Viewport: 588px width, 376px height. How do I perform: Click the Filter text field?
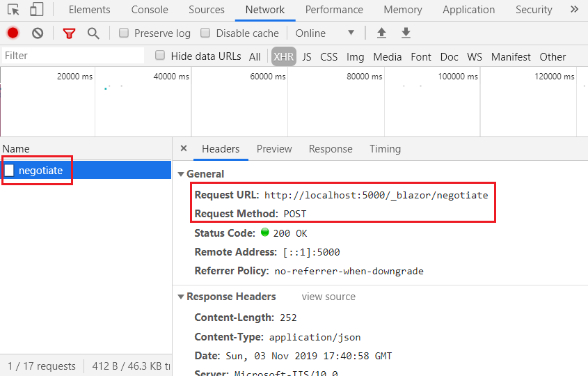point(73,56)
